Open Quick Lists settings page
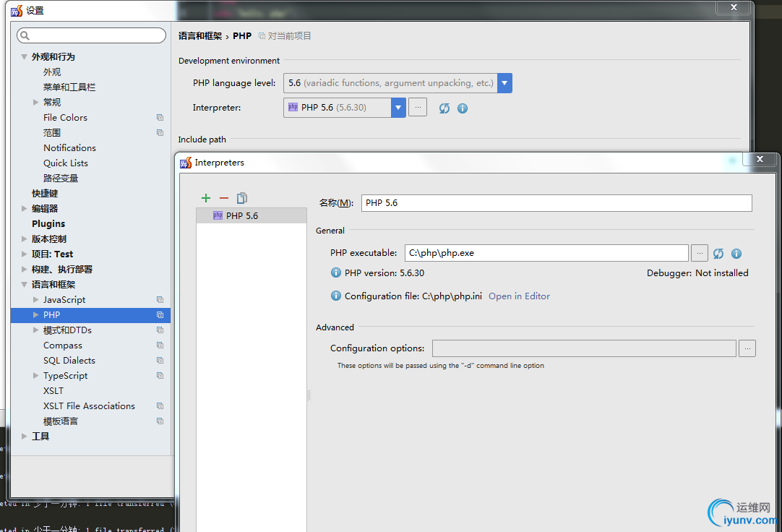The height and width of the screenshot is (532, 782). click(x=65, y=163)
